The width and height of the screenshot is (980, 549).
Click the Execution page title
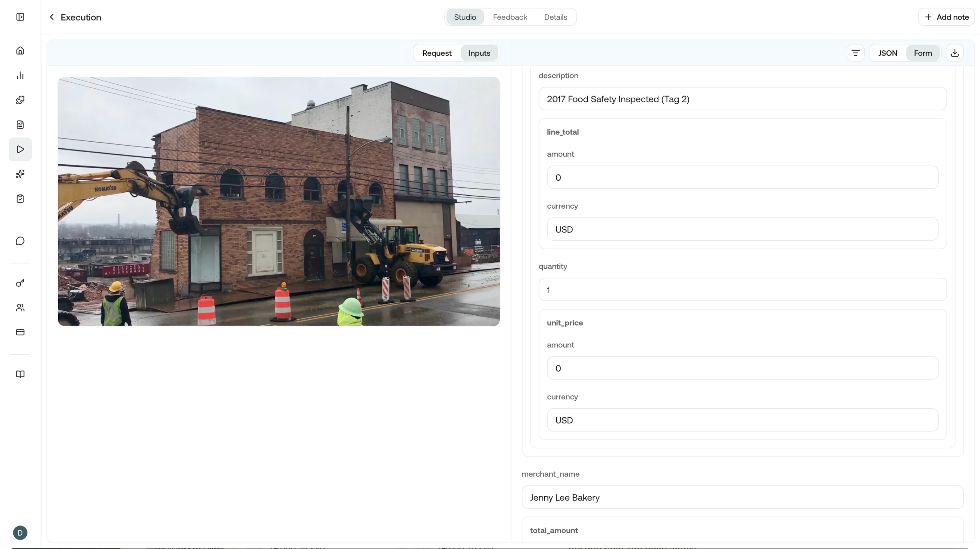coord(81,17)
